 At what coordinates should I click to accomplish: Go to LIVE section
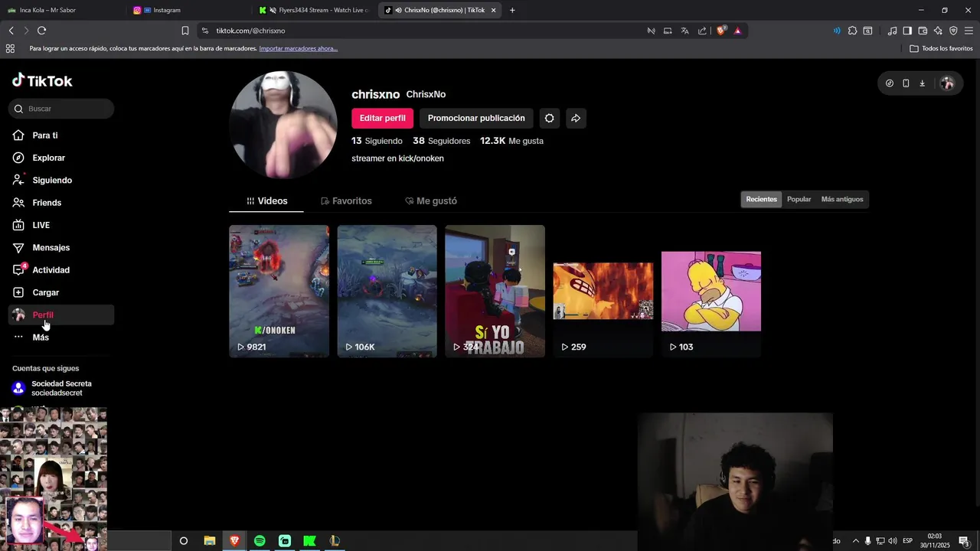41,225
